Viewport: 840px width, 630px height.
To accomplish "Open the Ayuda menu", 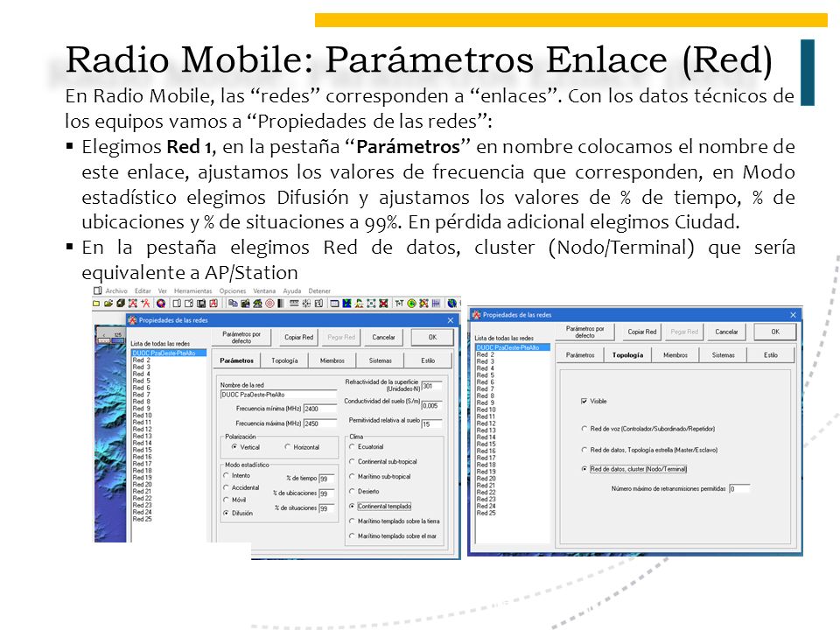I will click(292, 290).
